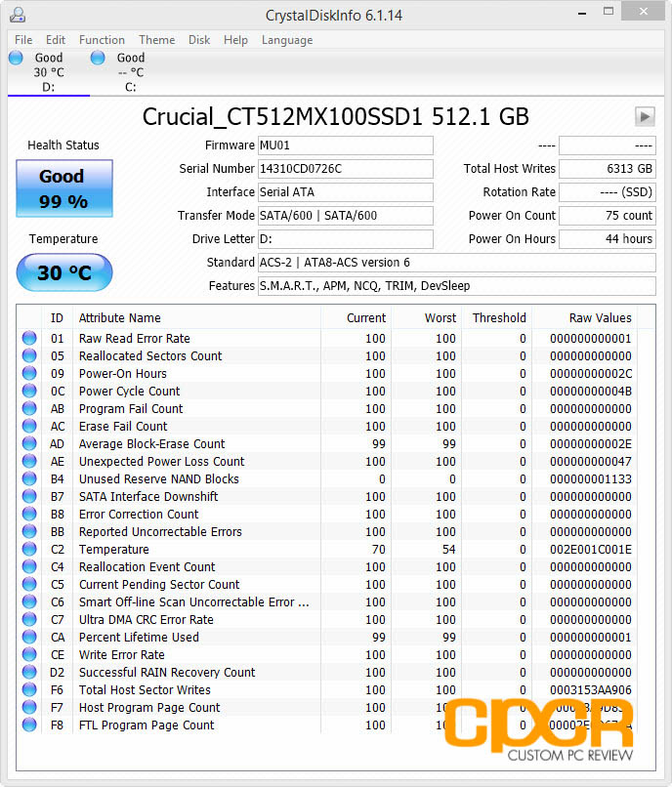This screenshot has width=672, height=787.
Task: Select the Unused Reserve NAND Blocks attribute name
Action: pyautogui.click(x=158, y=478)
